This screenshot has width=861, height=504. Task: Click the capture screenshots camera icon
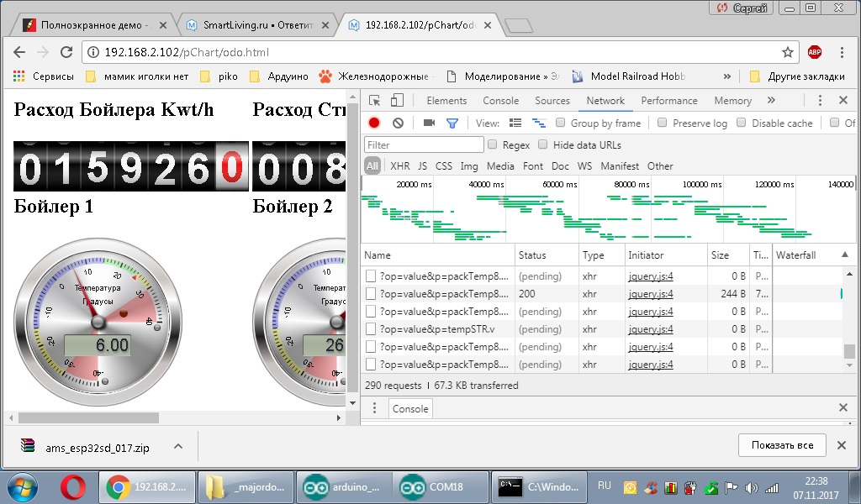[429, 123]
